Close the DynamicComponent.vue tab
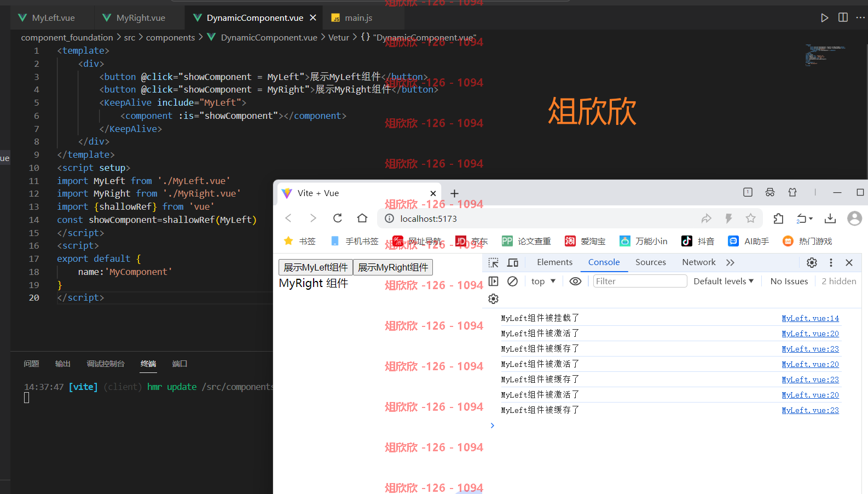868x494 pixels. click(313, 18)
